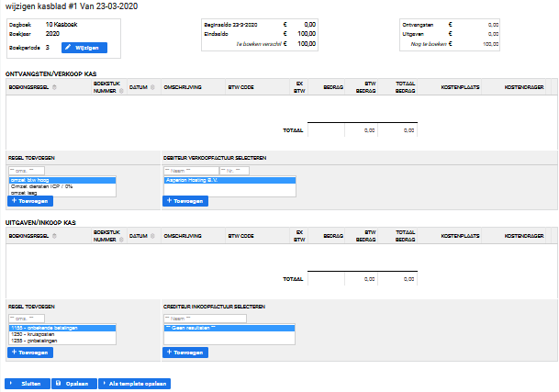The width and height of the screenshot is (559, 392).
Task: Click Kostenplaats header in Uitgaven table
Action: point(460,236)
